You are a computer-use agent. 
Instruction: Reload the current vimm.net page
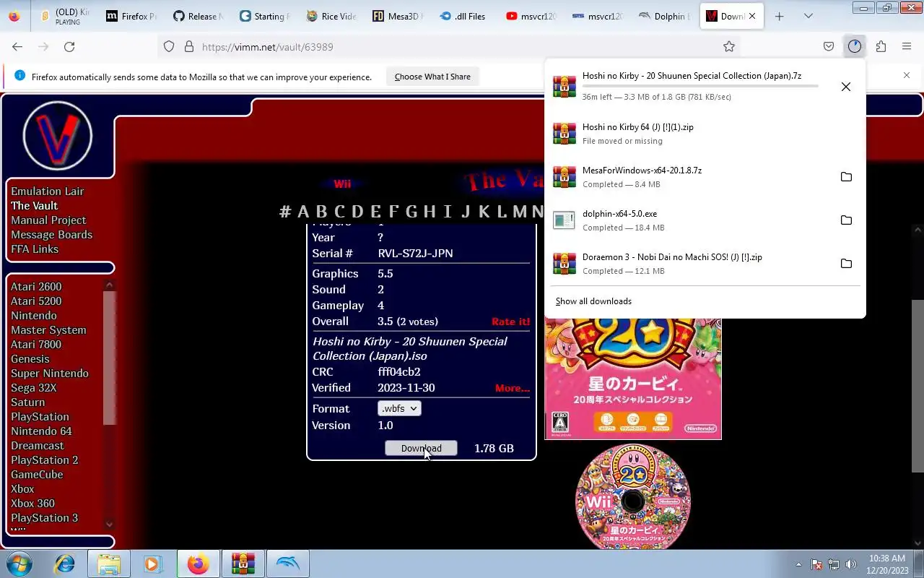pyautogui.click(x=69, y=46)
